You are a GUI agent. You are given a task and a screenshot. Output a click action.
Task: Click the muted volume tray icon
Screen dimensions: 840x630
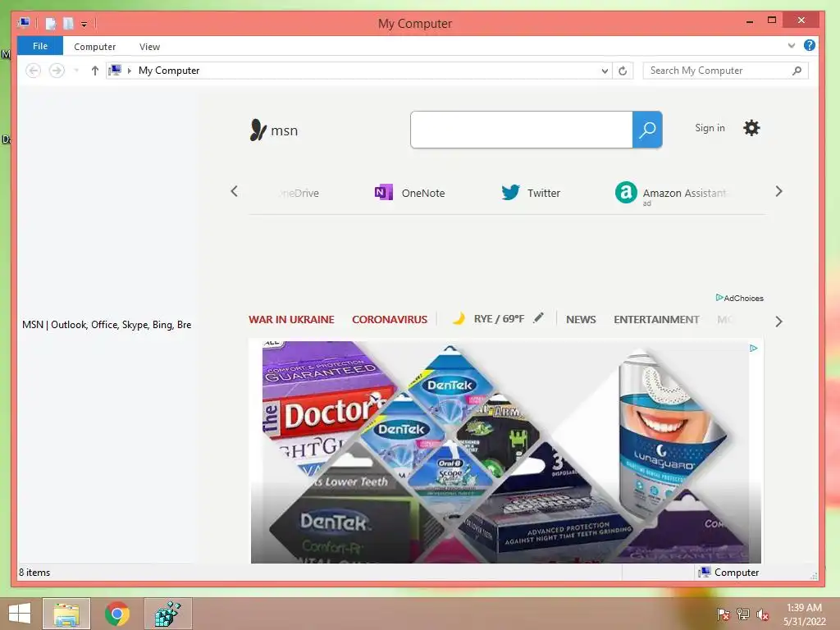[x=763, y=614]
